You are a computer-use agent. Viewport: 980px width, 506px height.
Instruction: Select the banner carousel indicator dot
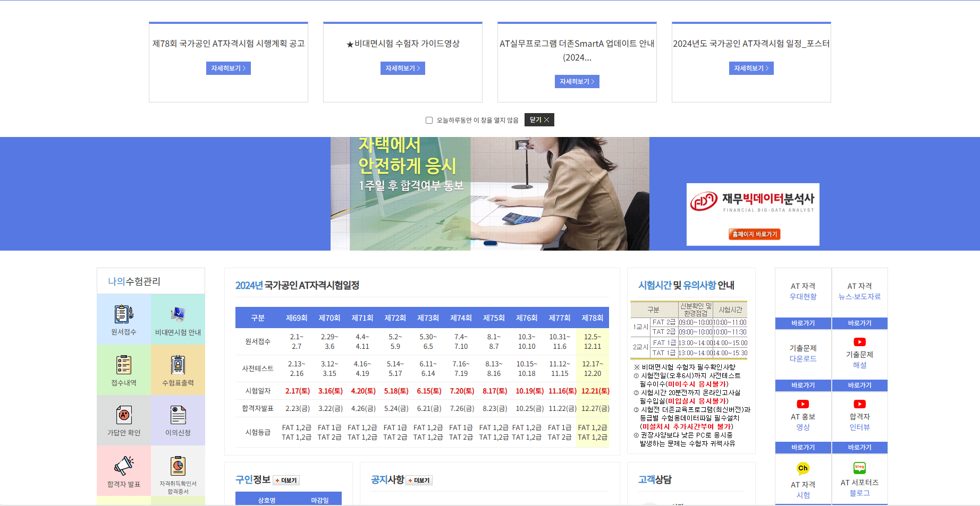pos(491,243)
